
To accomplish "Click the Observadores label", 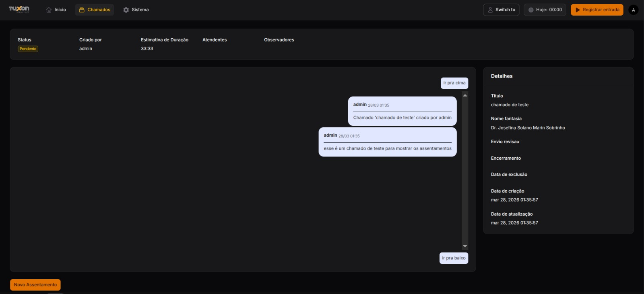I will click(279, 40).
